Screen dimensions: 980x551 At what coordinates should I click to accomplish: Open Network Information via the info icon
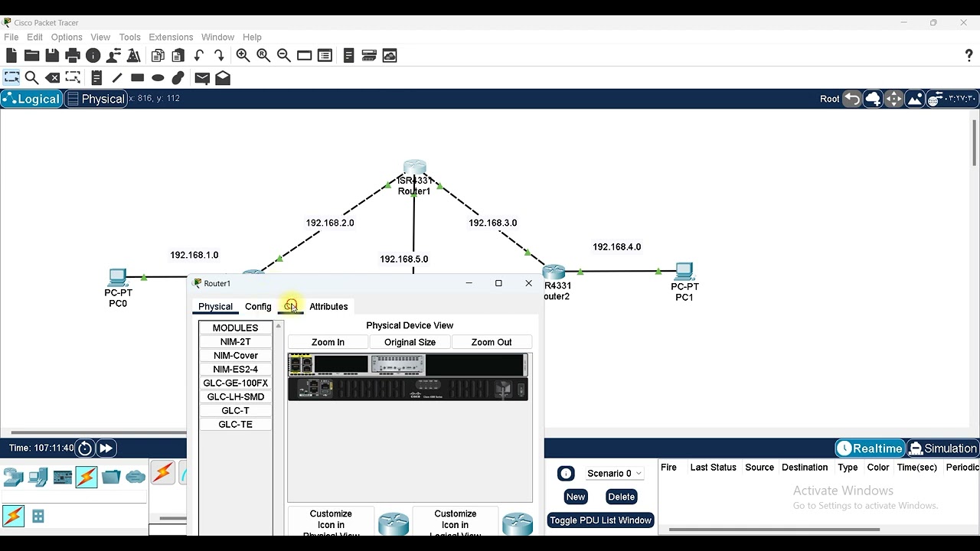click(93, 55)
